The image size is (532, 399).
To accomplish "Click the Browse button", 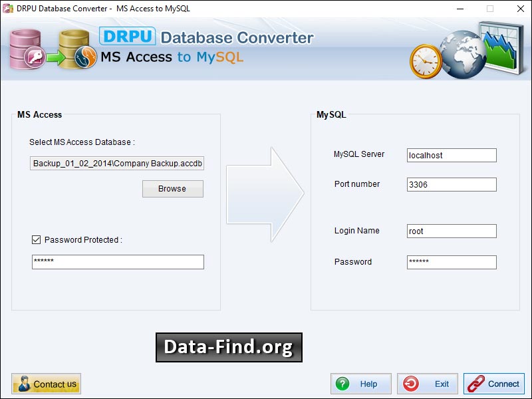I will click(x=172, y=189).
